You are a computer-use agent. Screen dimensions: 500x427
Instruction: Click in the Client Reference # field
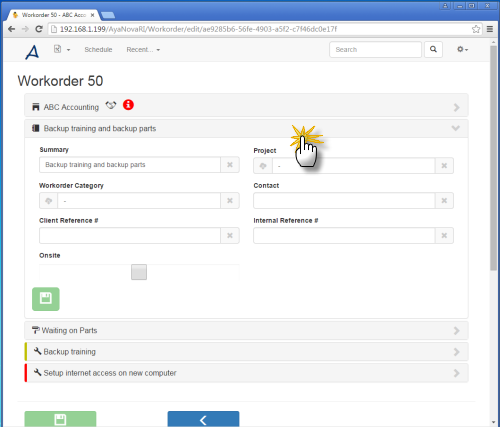pyautogui.click(x=130, y=236)
